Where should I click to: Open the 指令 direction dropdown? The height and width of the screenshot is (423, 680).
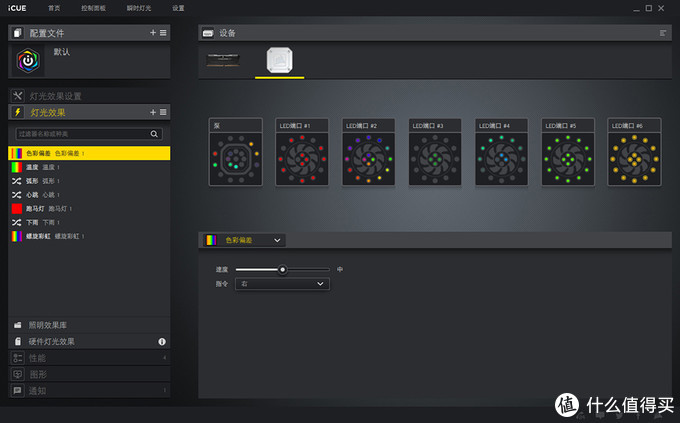pos(282,284)
